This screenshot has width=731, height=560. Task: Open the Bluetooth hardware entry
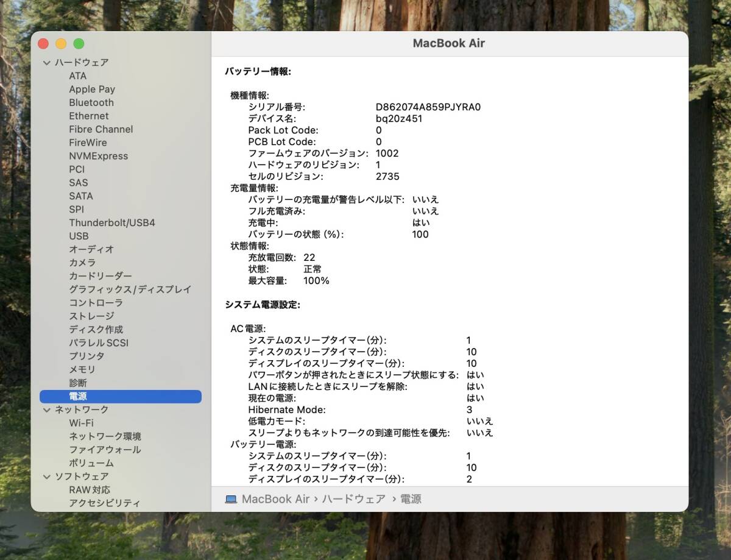coord(91,103)
